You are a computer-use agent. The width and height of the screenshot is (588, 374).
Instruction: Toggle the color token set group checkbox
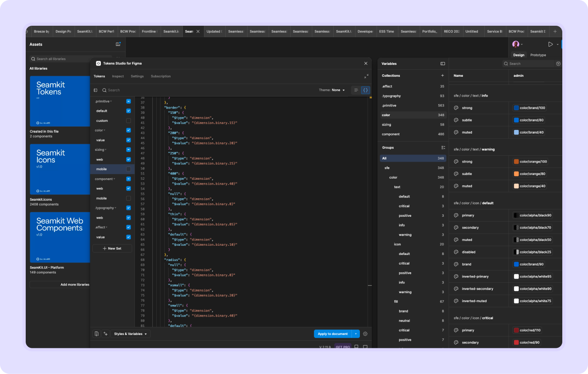click(129, 130)
